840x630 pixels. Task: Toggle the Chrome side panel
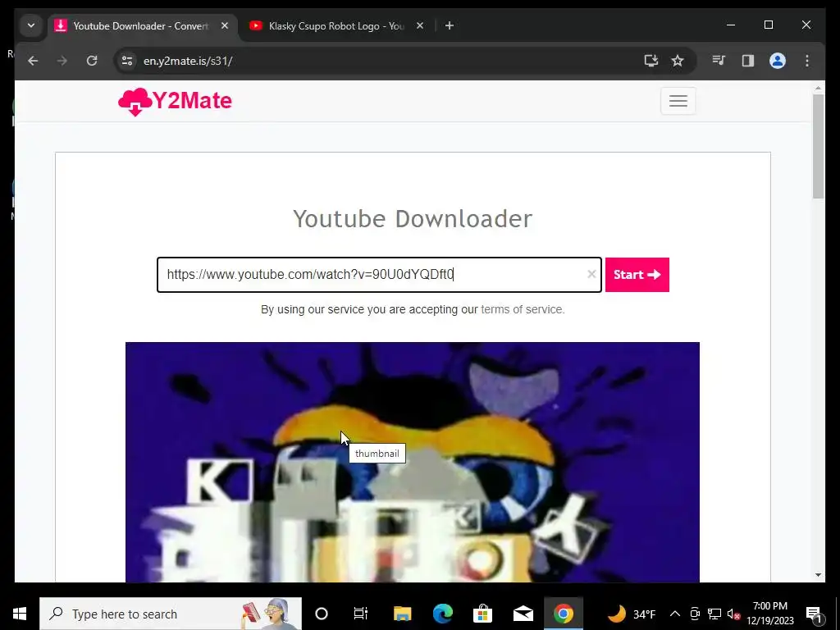click(x=748, y=61)
